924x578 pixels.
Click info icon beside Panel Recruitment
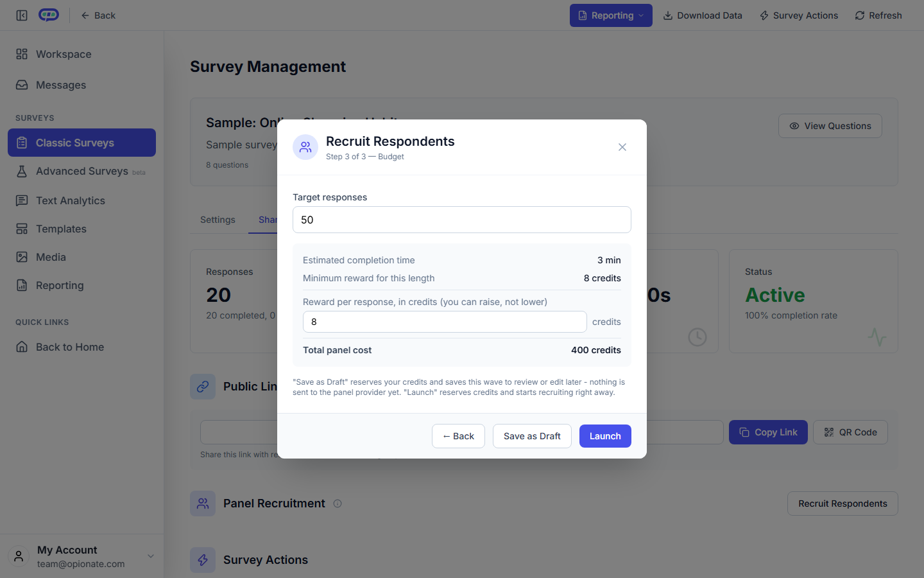coord(338,504)
